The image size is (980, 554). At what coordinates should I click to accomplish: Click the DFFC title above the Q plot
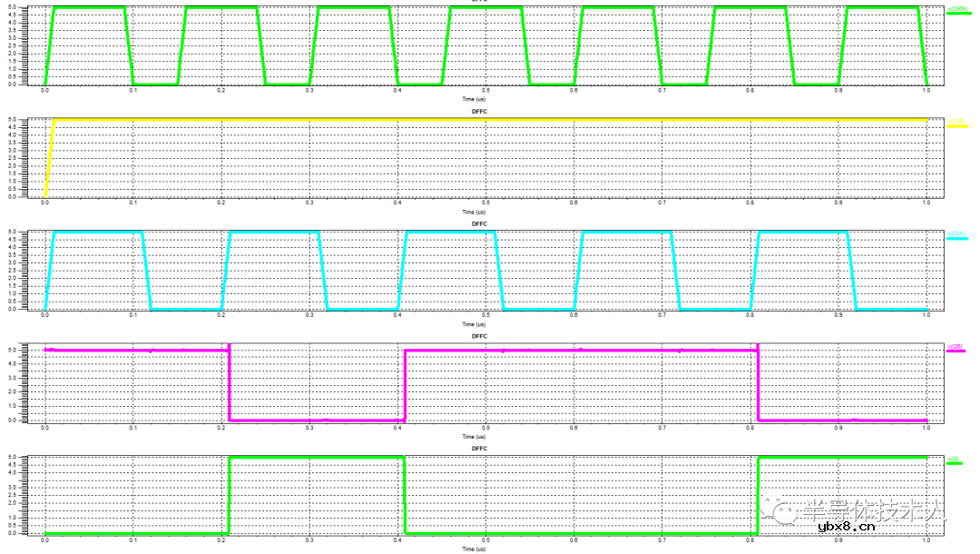coord(479,449)
